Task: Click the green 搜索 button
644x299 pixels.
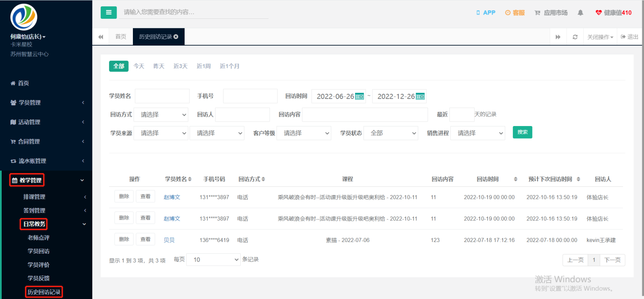Action: point(522,132)
